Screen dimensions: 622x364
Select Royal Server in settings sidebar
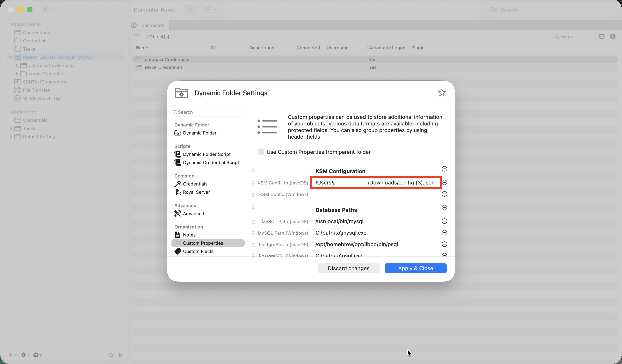pos(196,192)
